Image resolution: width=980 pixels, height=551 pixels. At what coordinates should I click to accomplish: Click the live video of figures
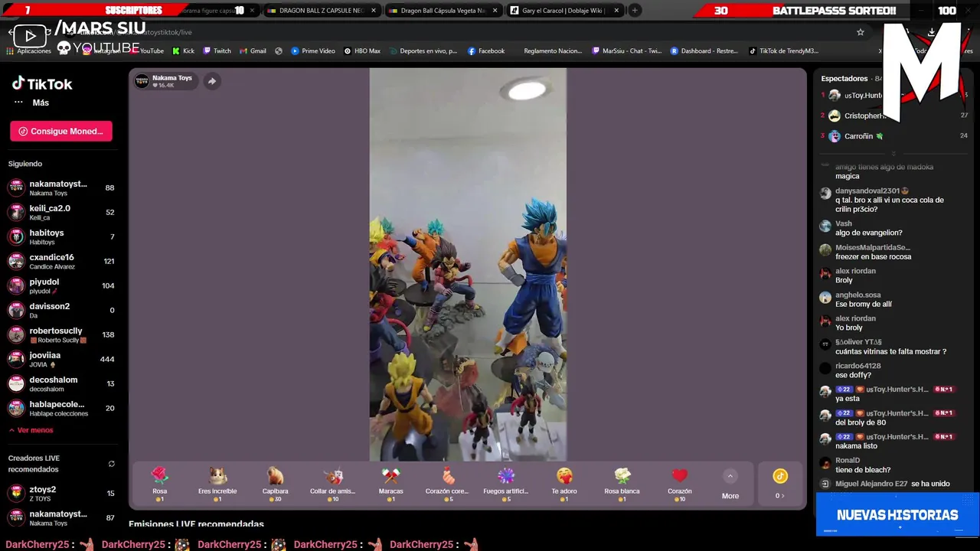(468, 265)
